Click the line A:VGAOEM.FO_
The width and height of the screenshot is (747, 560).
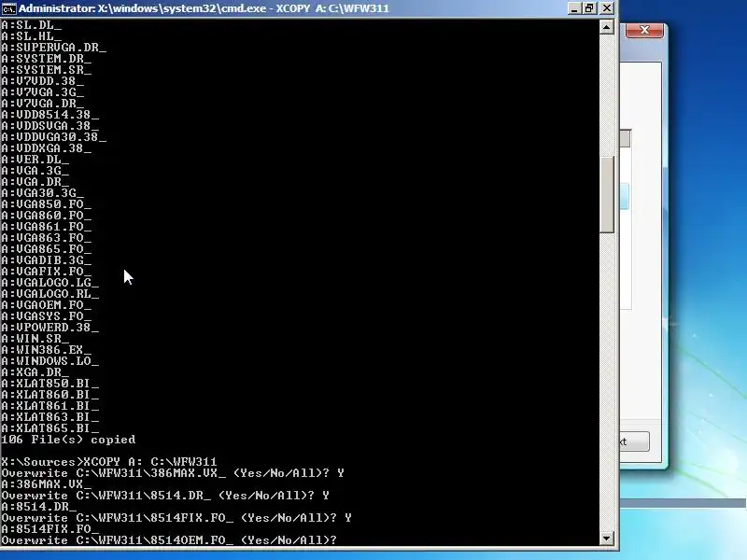click(46, 305)
